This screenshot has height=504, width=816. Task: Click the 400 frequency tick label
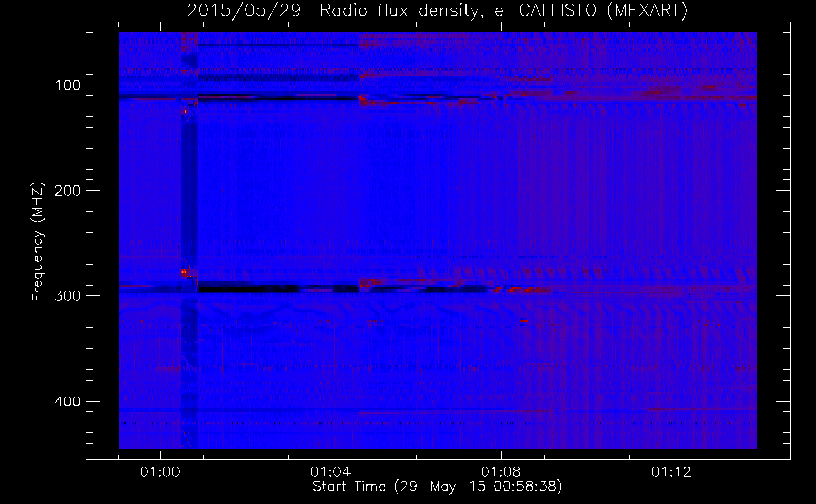coord(68,401)
